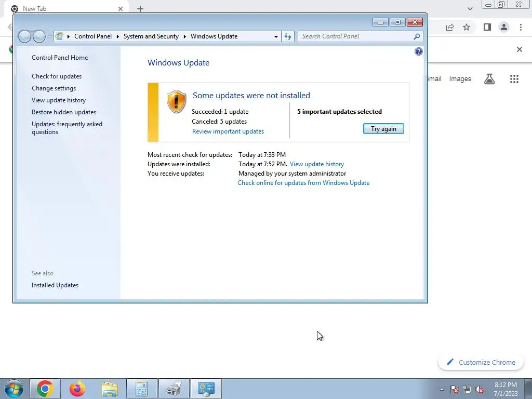Open a new Chrome tab with plus

(140, 9)
